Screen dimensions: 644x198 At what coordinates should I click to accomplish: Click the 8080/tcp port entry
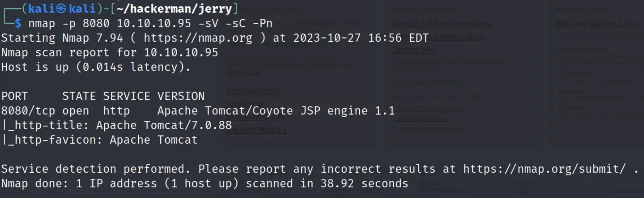[28, 111]
